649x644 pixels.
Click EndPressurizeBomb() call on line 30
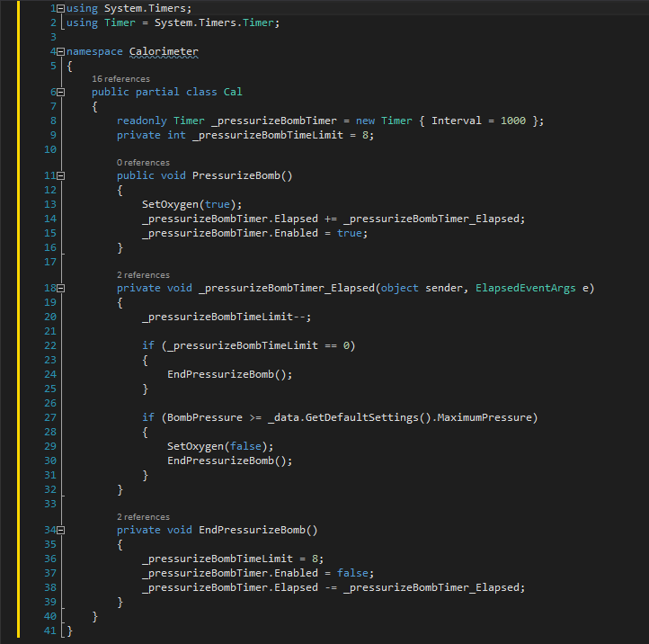pos(227,461)
